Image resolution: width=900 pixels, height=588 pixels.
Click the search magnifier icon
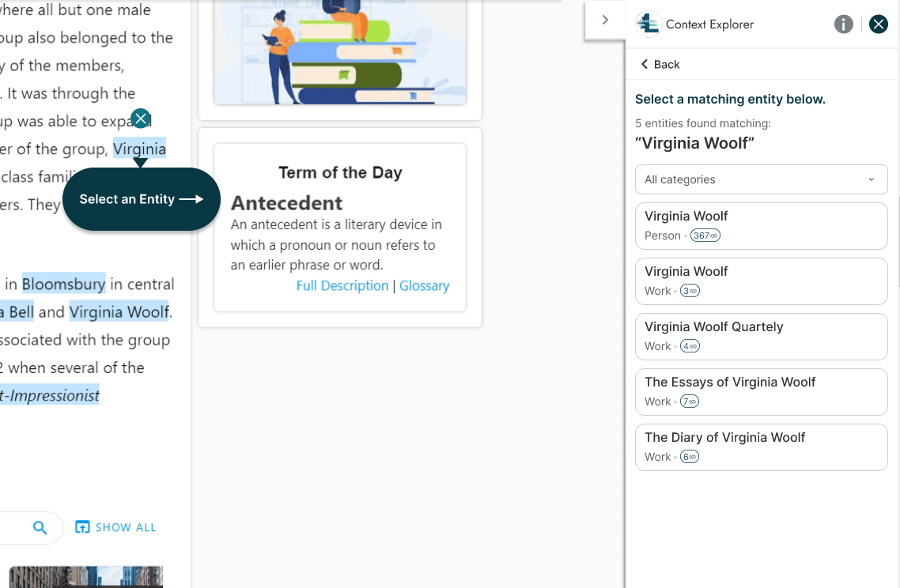click(40, 528)
